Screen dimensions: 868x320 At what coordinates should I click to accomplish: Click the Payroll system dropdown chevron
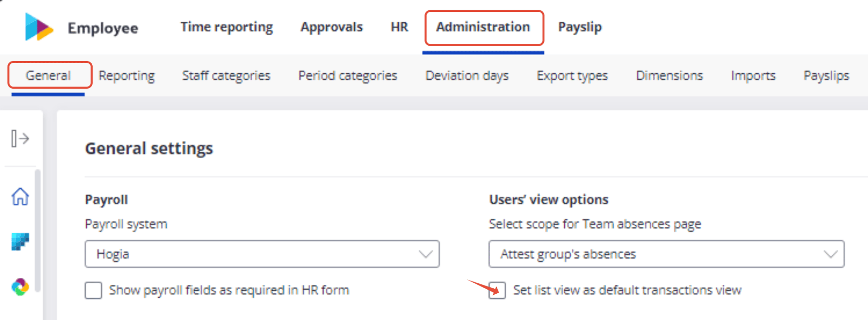pos(425,254)
